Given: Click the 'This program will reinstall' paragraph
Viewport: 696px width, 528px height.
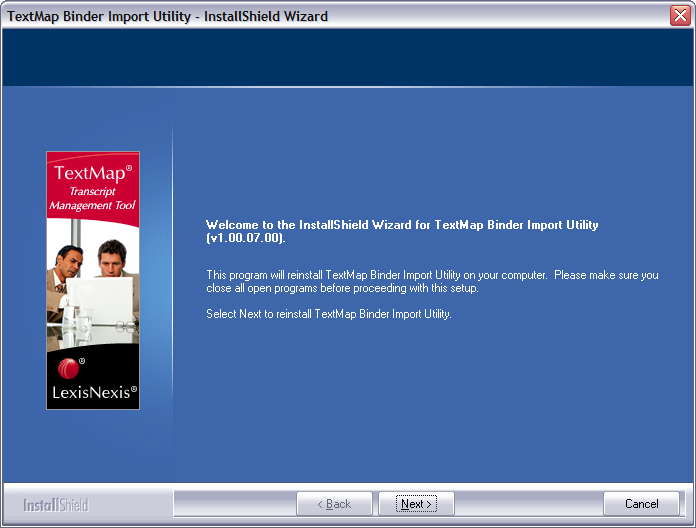Looking at the screenshot, I should pos(432,281).
